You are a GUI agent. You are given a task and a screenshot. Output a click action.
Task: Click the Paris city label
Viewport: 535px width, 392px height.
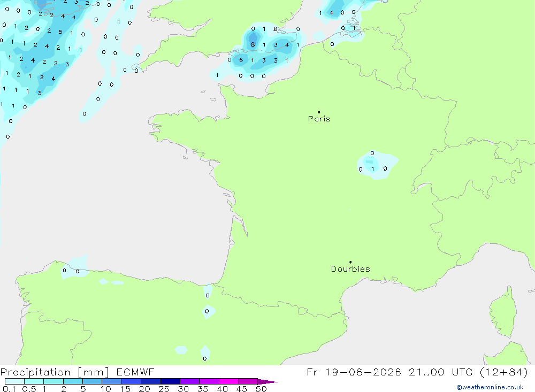pyautogui.click(x=319, y=119)
